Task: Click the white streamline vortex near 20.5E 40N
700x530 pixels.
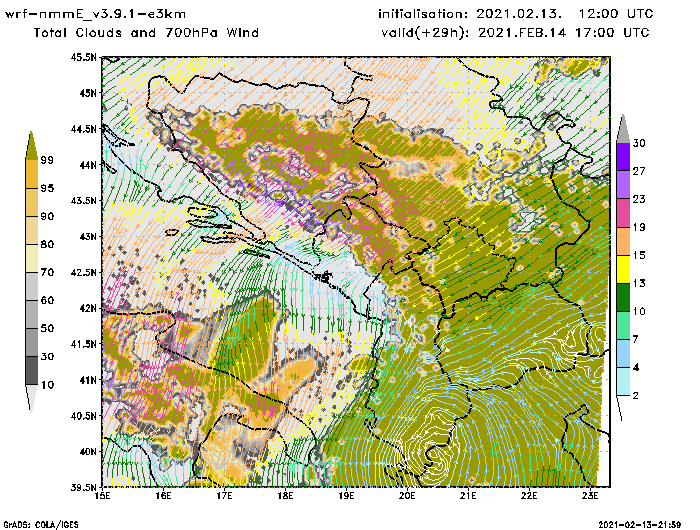Action: (434, 449)
